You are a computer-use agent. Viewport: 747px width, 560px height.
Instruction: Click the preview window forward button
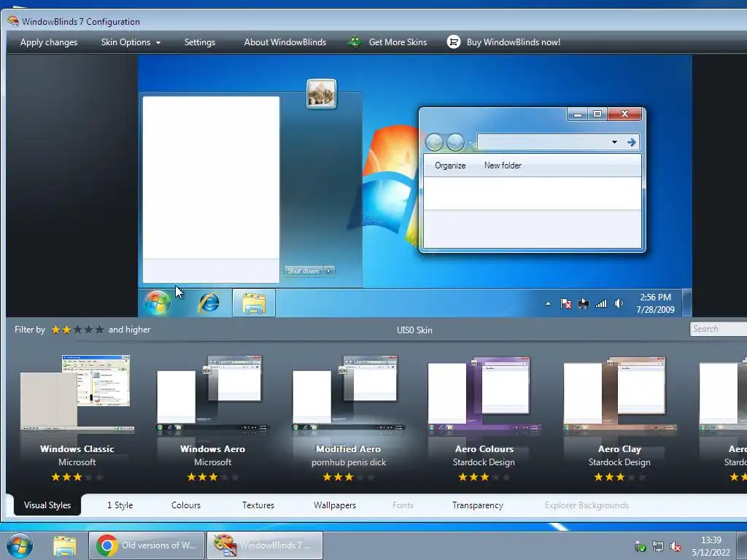tap(455, 142)
